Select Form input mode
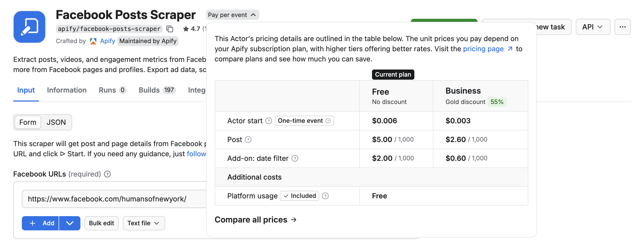The width and height of the screenshot is (644, 240). click(x=28, y=122)
